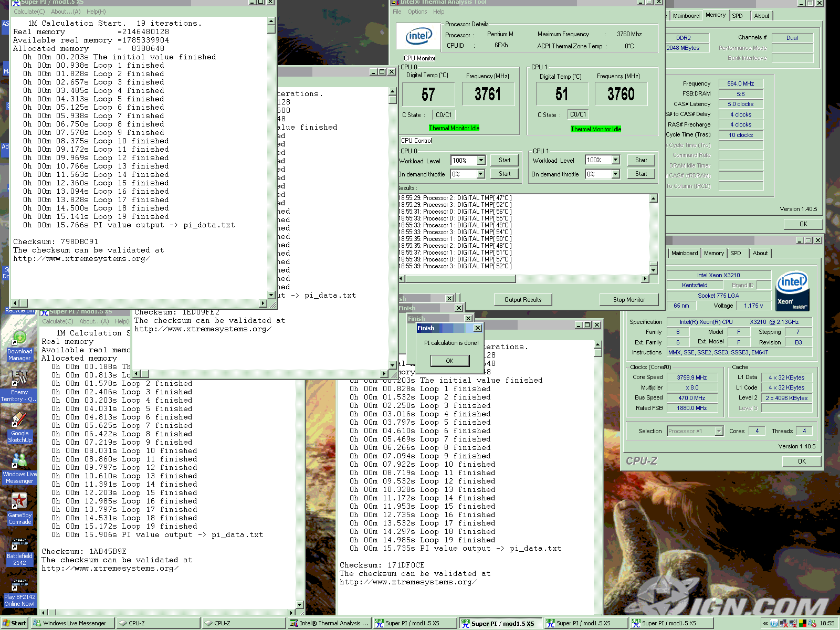The height and width of the screenshot is (630, 840).
Task: Click the CPU 1 frequency reading 3760
Action: tap(621, 94)
